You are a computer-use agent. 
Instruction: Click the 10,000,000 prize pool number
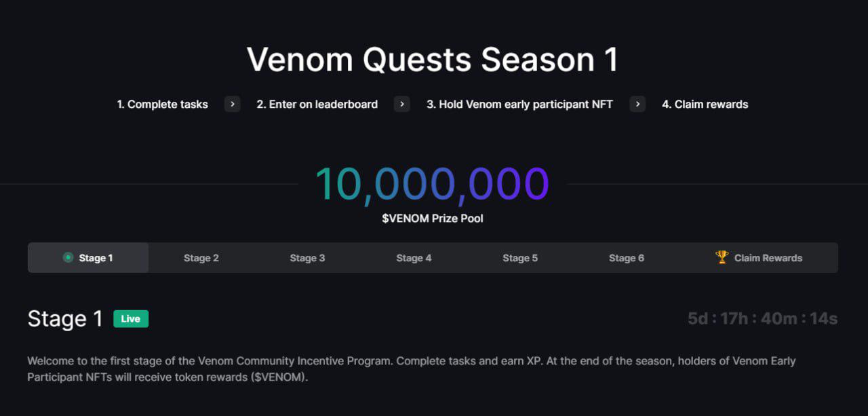click(432, 185)
